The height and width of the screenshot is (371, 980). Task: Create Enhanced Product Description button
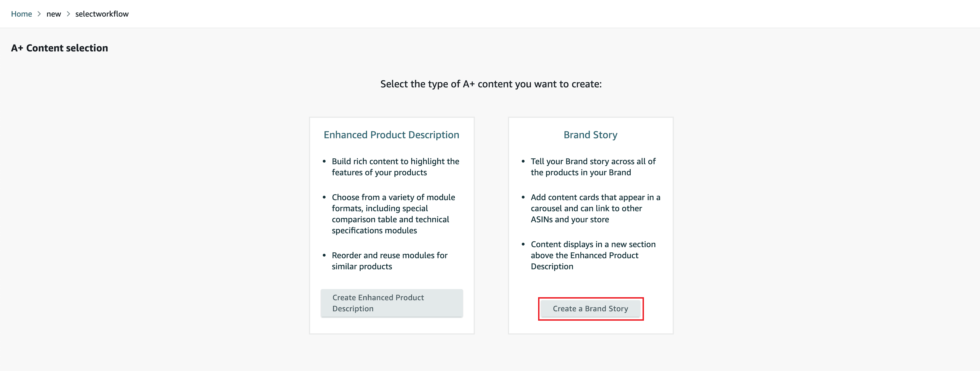point(391,303)
